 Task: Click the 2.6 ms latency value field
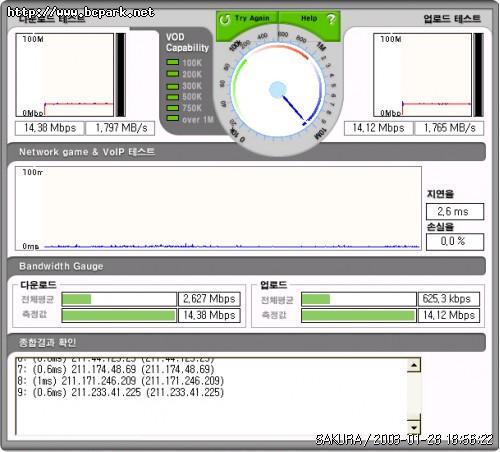pyautogui.click(x=455, y=211)
